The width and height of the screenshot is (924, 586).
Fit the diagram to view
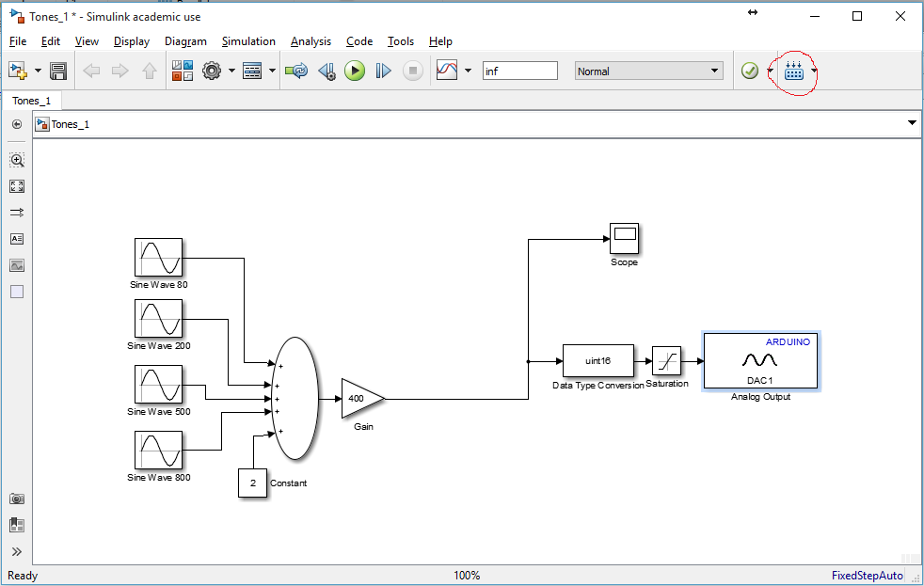tap(16, 185)
